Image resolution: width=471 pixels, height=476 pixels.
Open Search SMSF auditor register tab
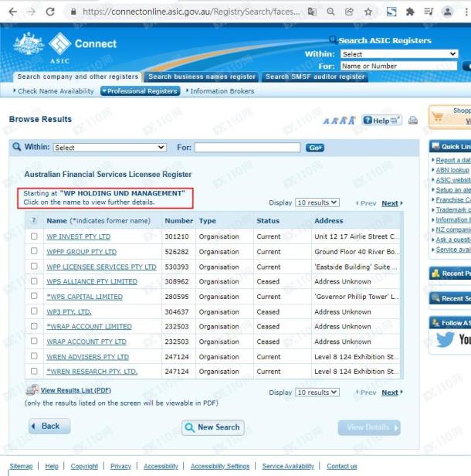315,76
